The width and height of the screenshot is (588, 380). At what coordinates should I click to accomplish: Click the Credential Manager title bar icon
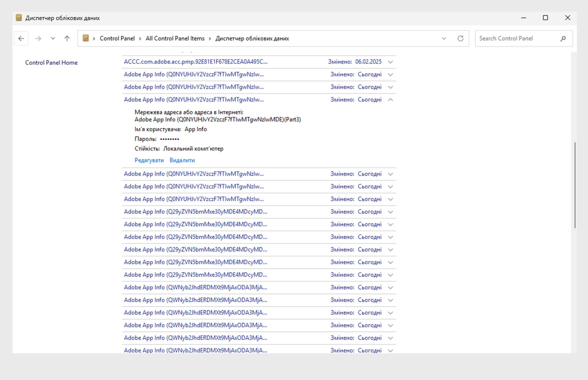click(19, 18)
